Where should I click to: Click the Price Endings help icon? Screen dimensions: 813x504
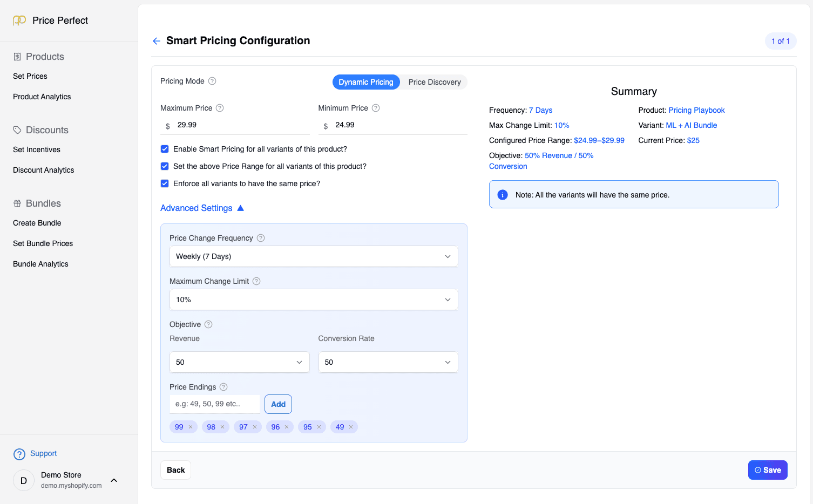point(223,387)
